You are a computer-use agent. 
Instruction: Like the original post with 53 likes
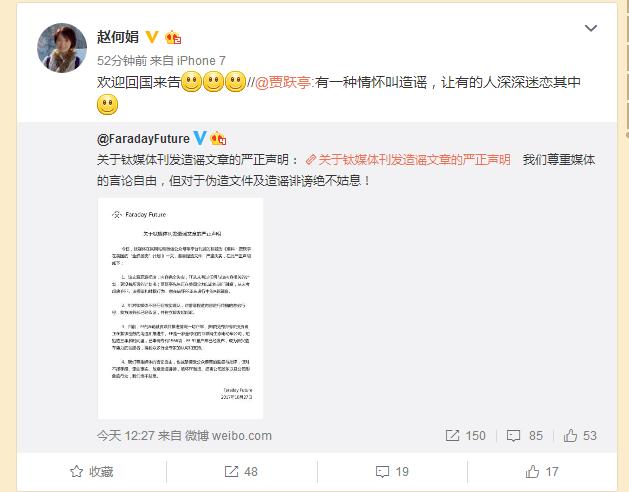point(580,435)
